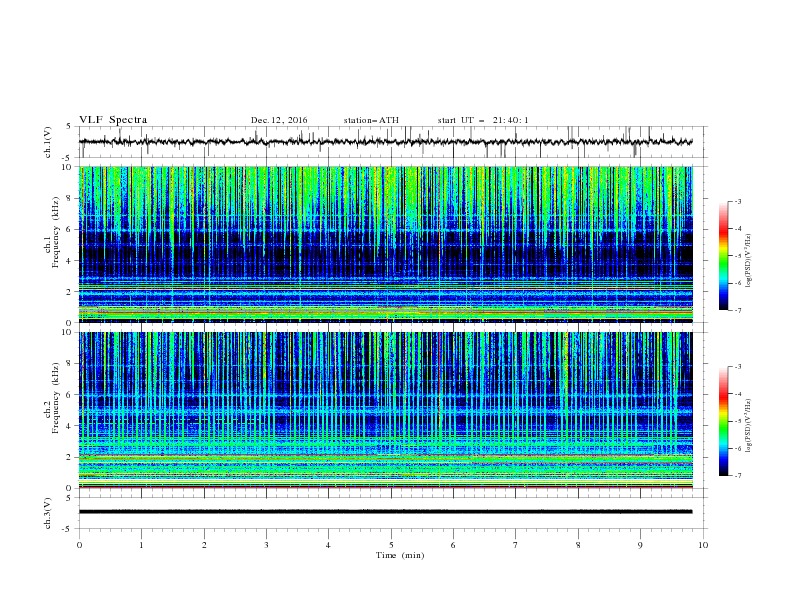Click the ch.3 flat voltage trace
Screen dimensions: 792x612
(x=385, y=512)
